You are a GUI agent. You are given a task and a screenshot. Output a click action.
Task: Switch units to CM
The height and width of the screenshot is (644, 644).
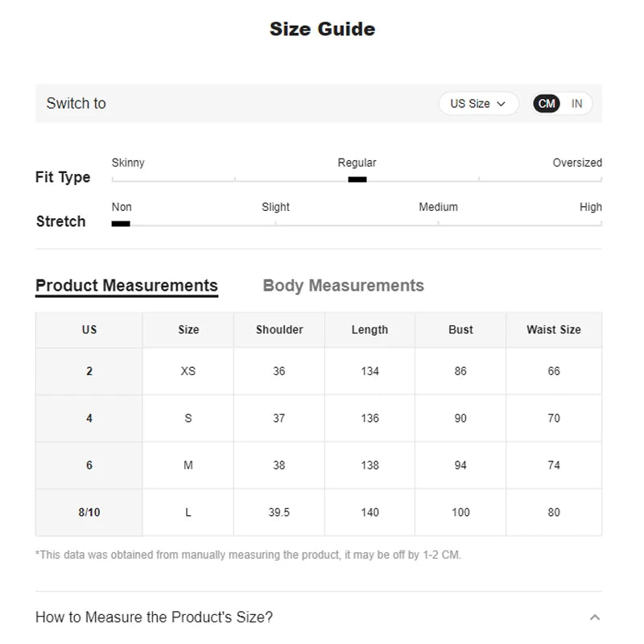tap(547, 104)
